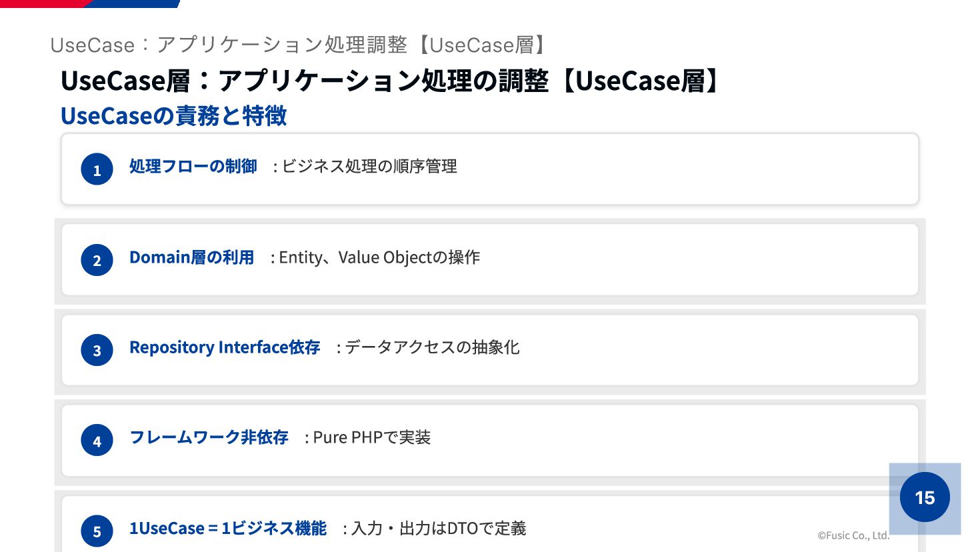
Task: Click the number 2 circle badge
Action: pyautogui.click(x=97, y=260)
